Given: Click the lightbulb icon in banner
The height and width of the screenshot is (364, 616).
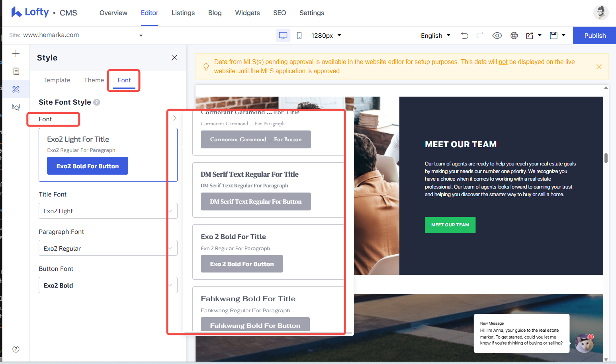Looking at the screenshot, I should tap(206, 67).
